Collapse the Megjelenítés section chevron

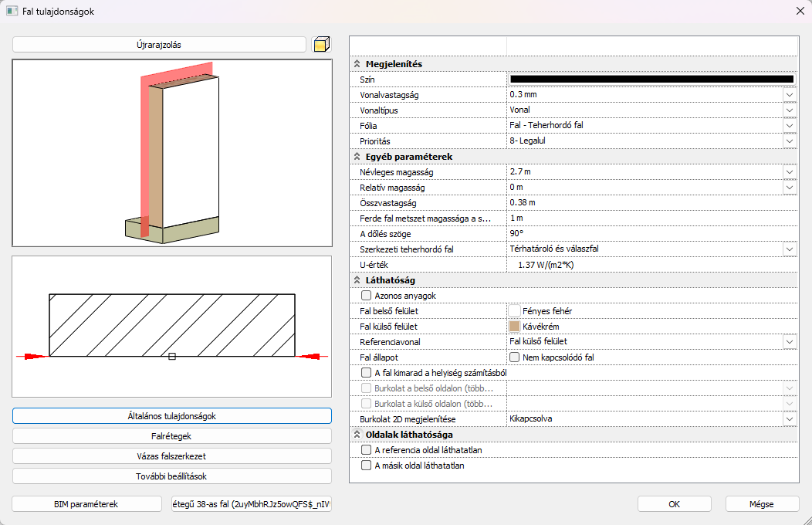click(x=357, y=64)
